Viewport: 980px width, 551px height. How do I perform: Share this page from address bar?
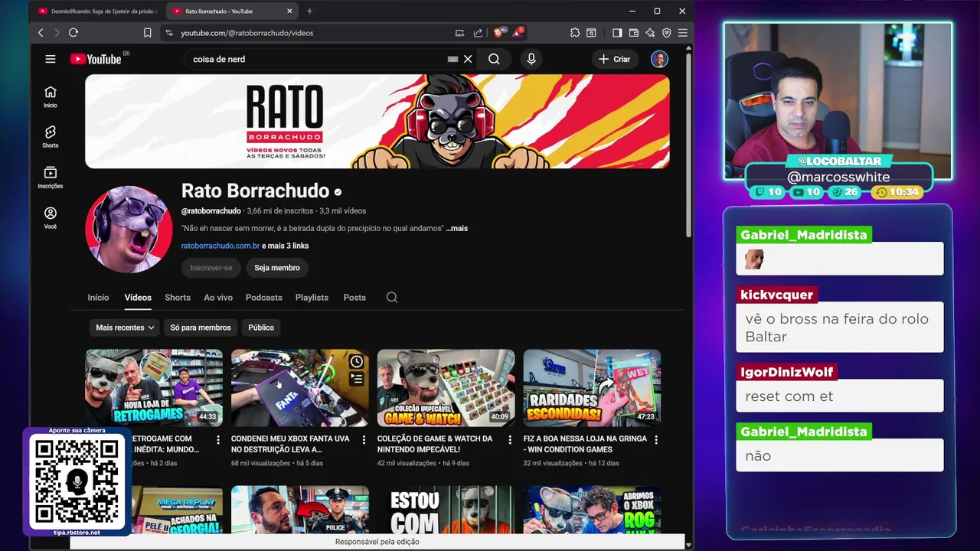(x=478, y=33)
